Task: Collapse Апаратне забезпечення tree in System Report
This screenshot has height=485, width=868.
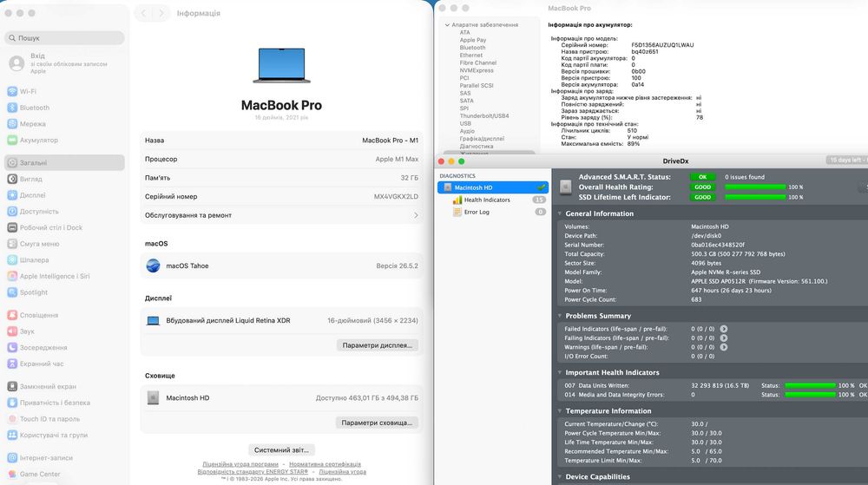Action: pos(447,25)
